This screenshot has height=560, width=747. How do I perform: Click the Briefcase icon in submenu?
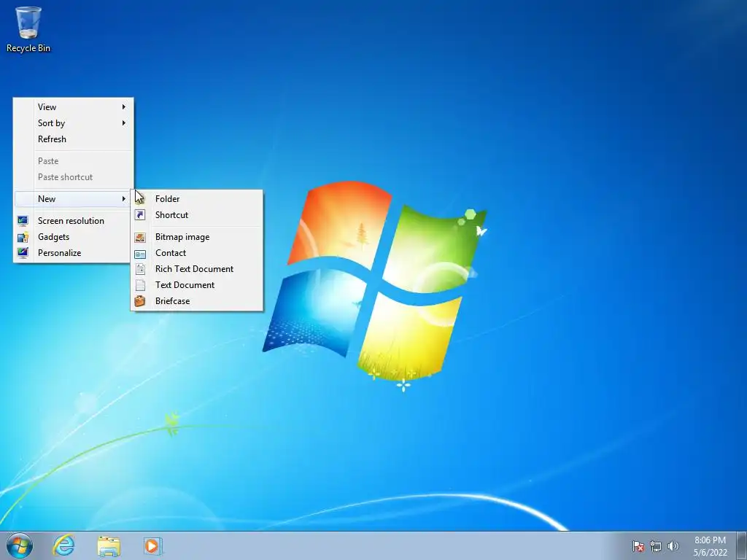click(x=140, y=301)
